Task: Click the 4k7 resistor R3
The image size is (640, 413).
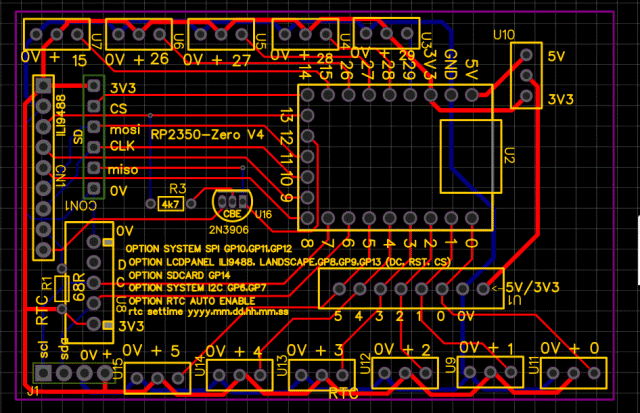Action: [171, 203]
